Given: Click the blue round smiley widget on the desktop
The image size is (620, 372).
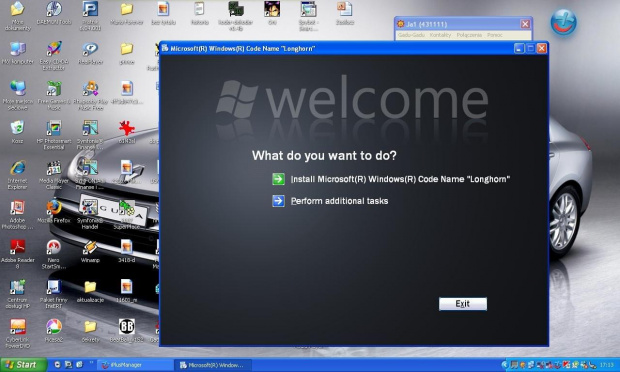Looking at the screenshot, I should 563,22.
